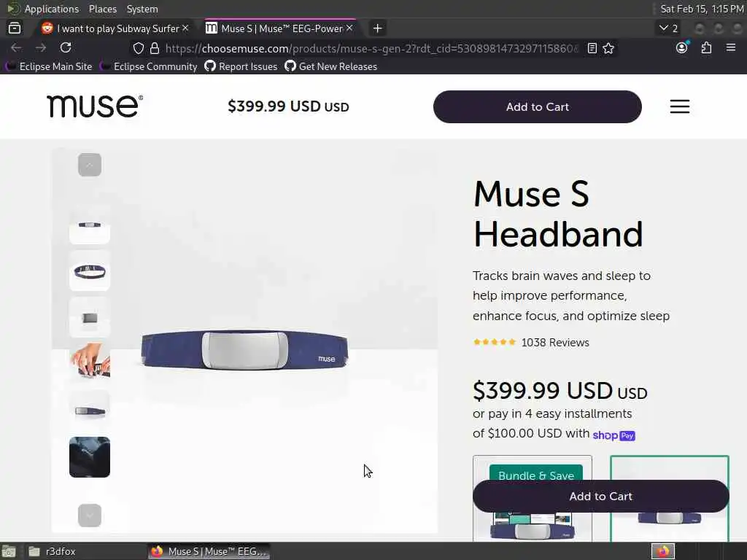Open the tracking protection shield icon
Viewport: 747px width, 560px height.
[x=138, y=48]
